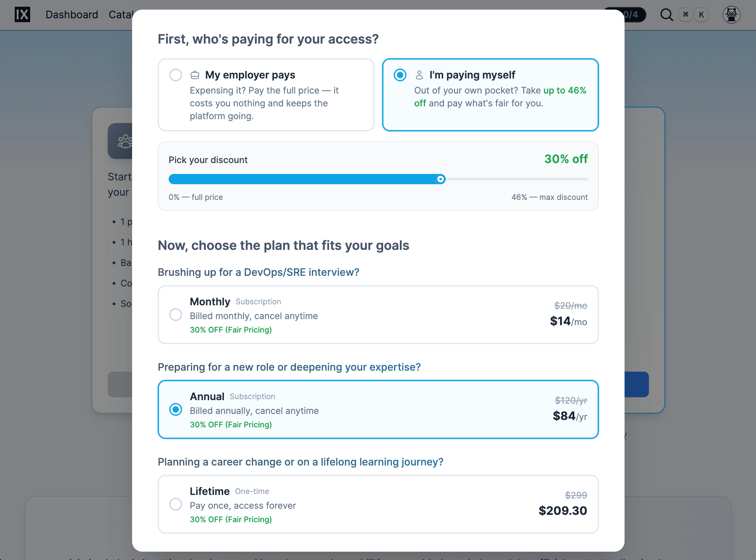Select the My employer pays radio button
Screen dimensions: 756x560
coord(176,75)
